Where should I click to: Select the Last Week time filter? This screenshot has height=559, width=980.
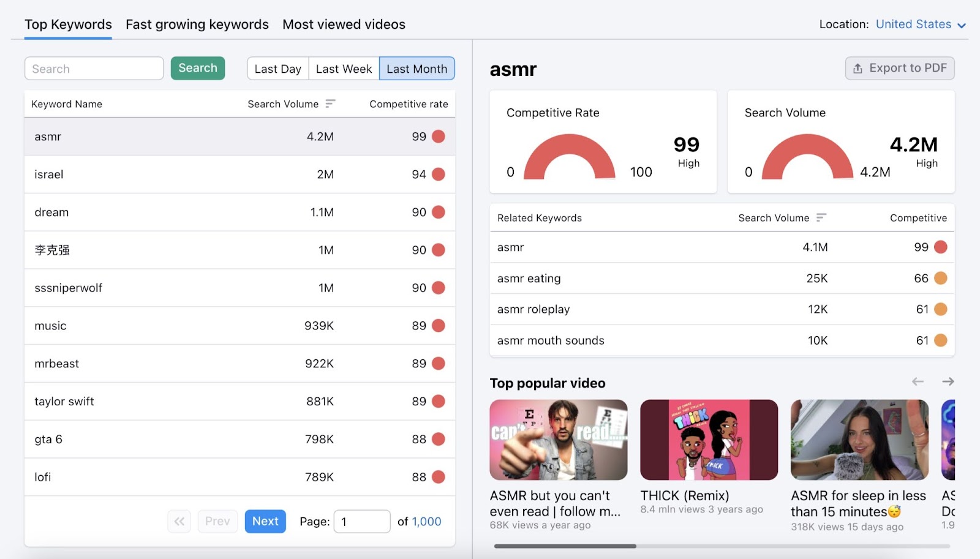(x=344, y=69)
